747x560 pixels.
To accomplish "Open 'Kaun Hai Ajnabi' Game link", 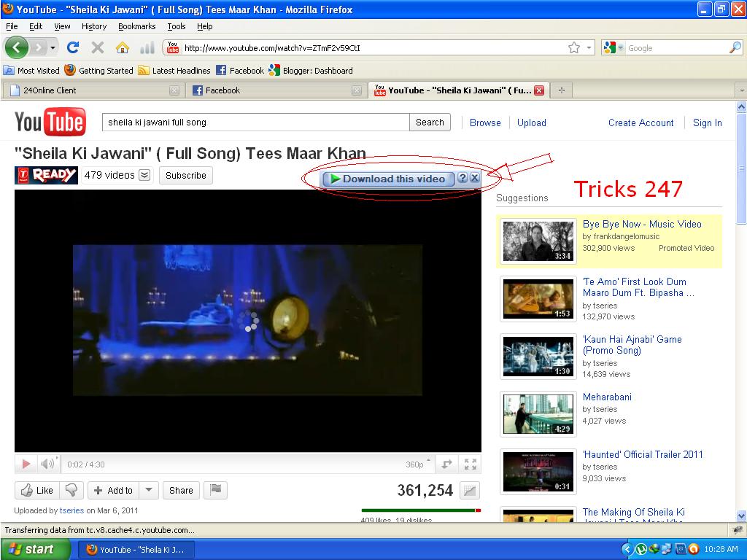I will [x=632, y=345].
